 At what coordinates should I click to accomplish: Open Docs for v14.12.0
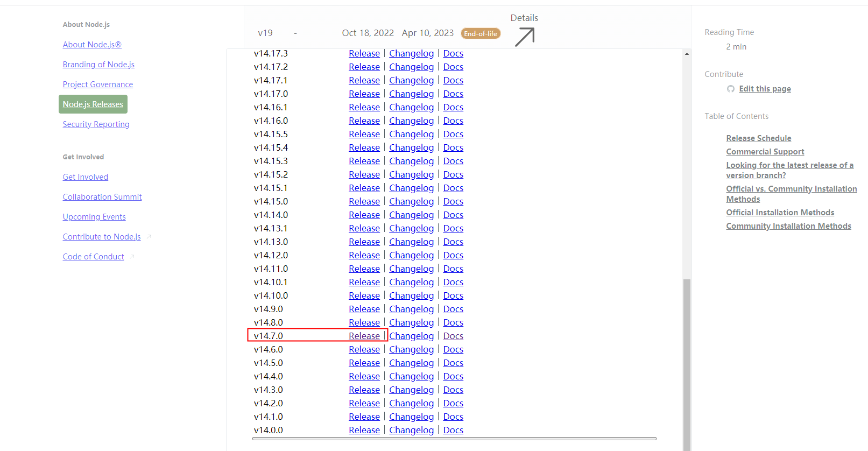click(453, 255)
